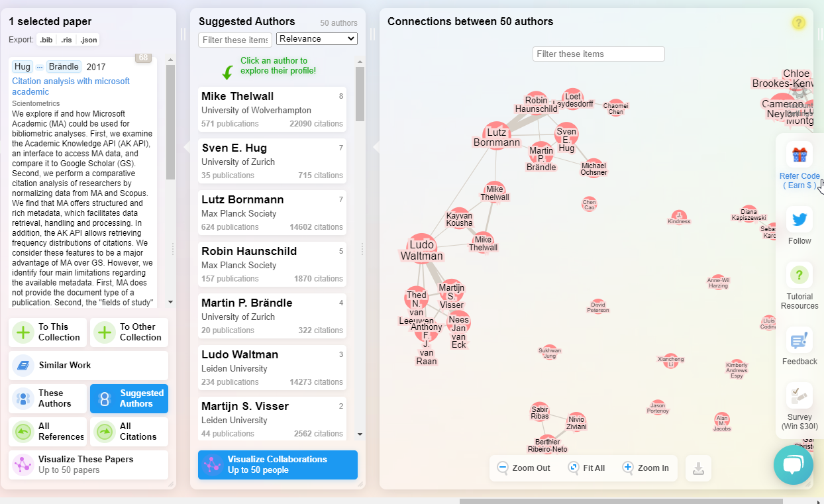The height and width of the screenshot is (504, 824).
Task: Export the paper as .ris
Action: (66, 40)
